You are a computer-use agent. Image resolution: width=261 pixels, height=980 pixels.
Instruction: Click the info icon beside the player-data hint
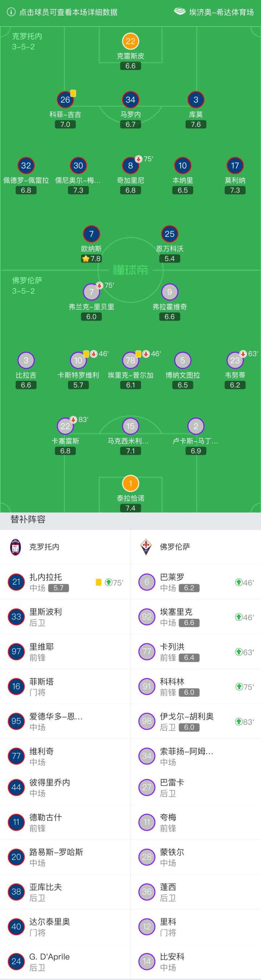pos(11,12)
